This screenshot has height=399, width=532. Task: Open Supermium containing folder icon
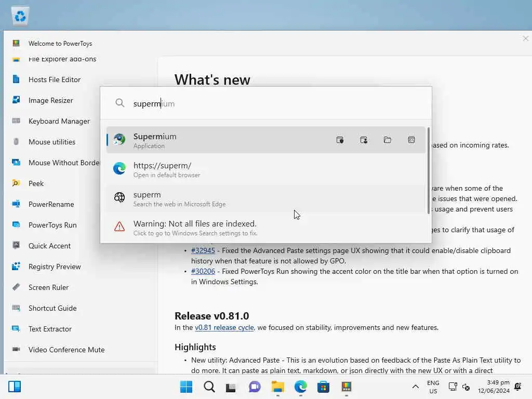coord(388,140)
